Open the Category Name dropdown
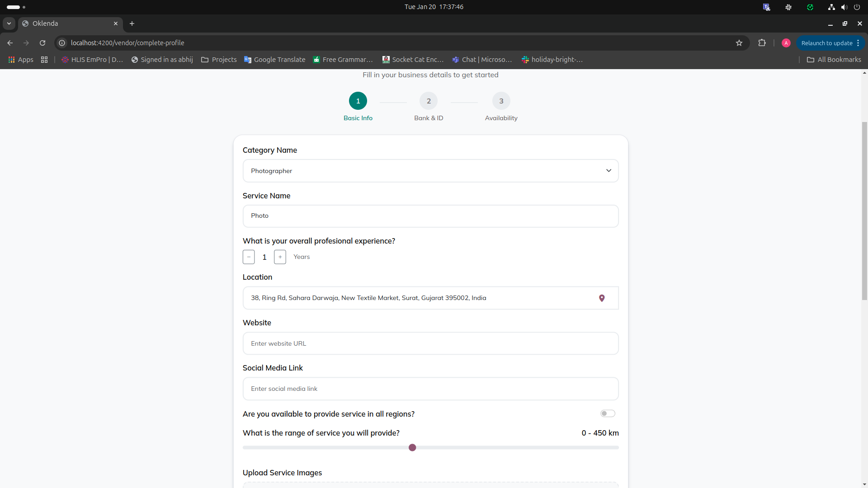The height and width of the screenshot is (488, 868). tap(430, 171)
